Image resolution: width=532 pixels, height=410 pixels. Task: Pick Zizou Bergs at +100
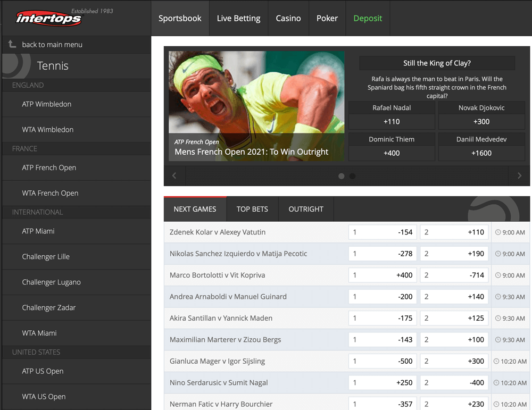[x=454, y=339]
